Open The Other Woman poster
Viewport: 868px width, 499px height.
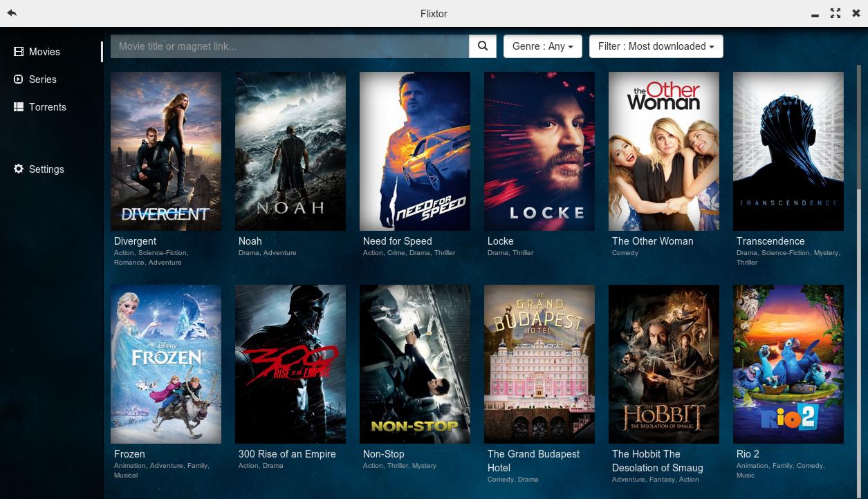click(664, 151)
